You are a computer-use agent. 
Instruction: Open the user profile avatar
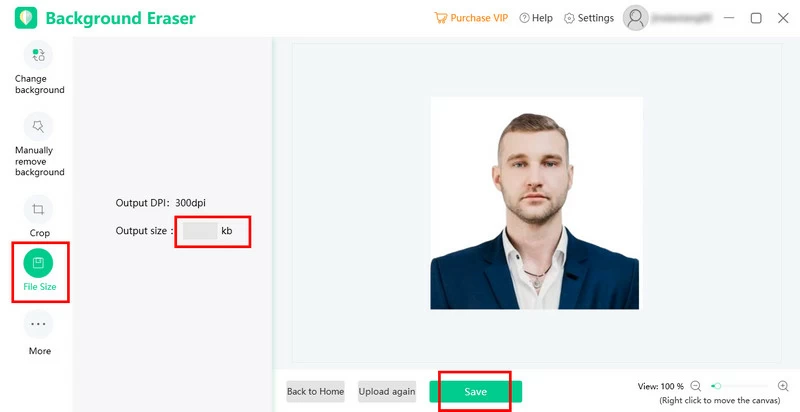coord(636,18)
